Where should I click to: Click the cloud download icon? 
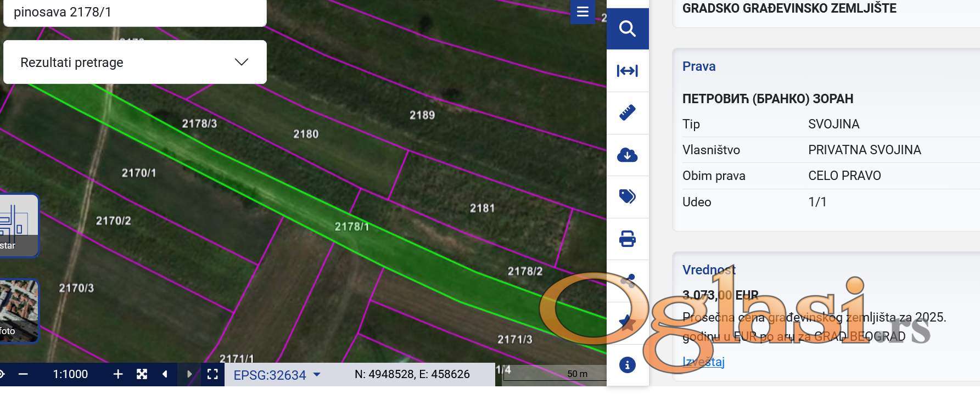tap(628, 155)
